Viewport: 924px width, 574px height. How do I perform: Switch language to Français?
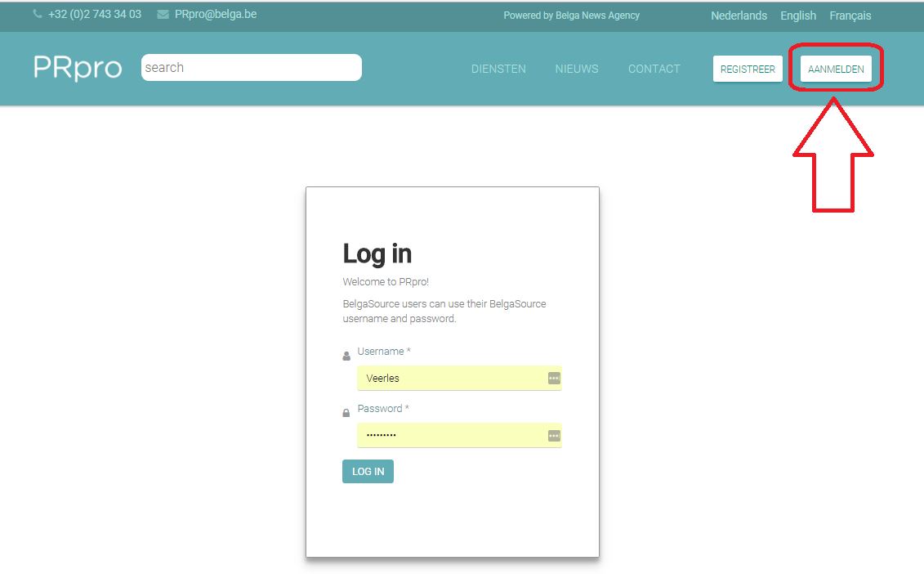point(850,16)
